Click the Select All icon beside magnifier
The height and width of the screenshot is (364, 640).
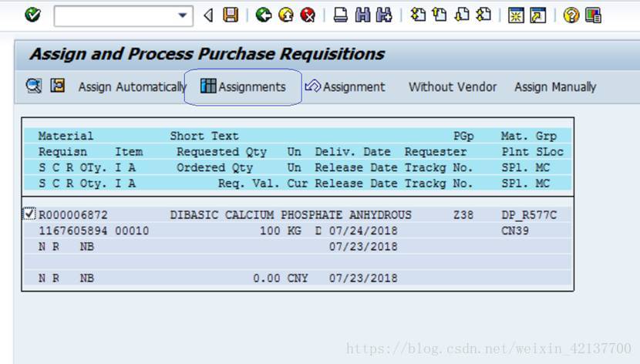coord(58,86)
